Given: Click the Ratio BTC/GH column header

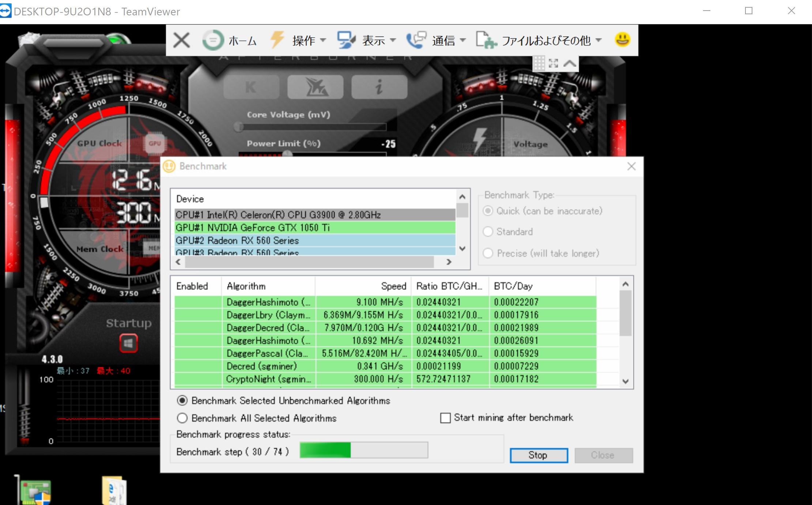Looking at the screenshot, I should click(450, 286).
